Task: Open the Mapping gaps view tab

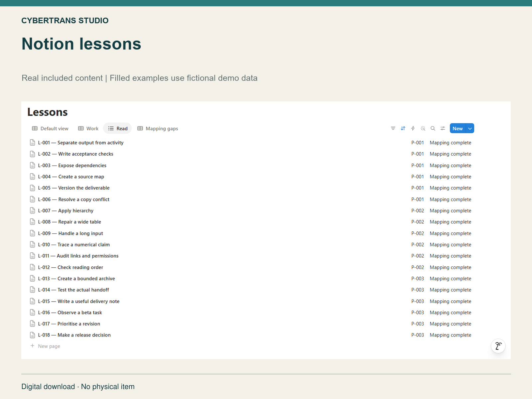Action: coord(158,129)
